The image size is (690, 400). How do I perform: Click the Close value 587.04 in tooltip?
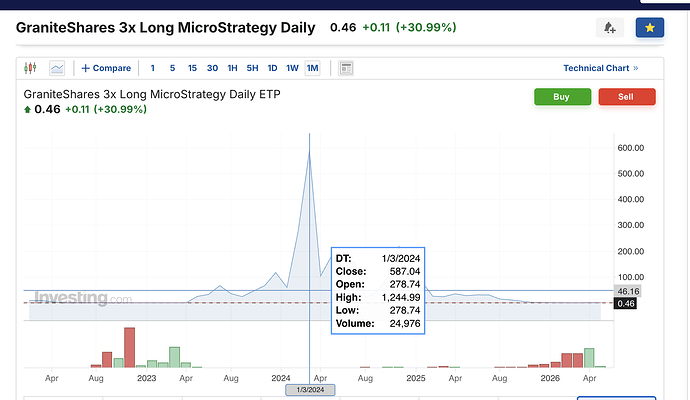[x=404, y=272]
